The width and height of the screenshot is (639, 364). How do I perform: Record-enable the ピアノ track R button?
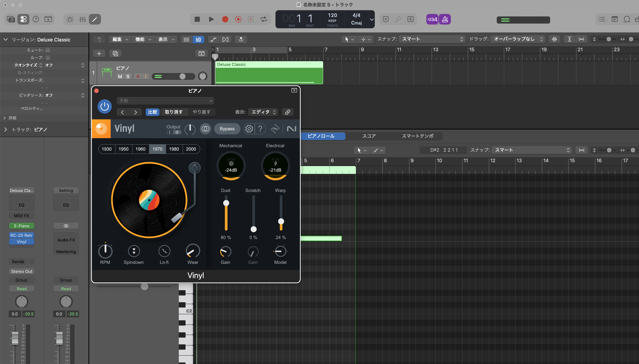click(x=138, y=76)
